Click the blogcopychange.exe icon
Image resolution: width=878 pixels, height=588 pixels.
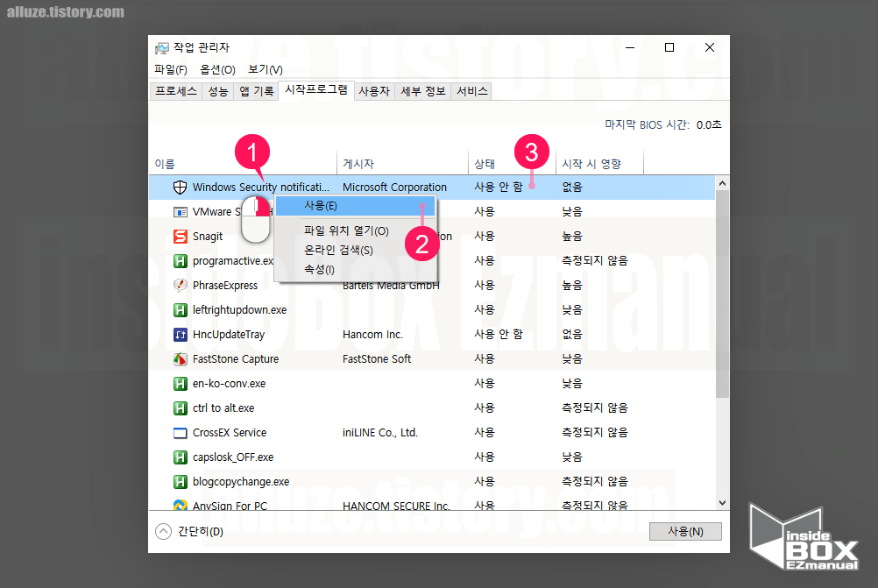(x=180, y=482)
